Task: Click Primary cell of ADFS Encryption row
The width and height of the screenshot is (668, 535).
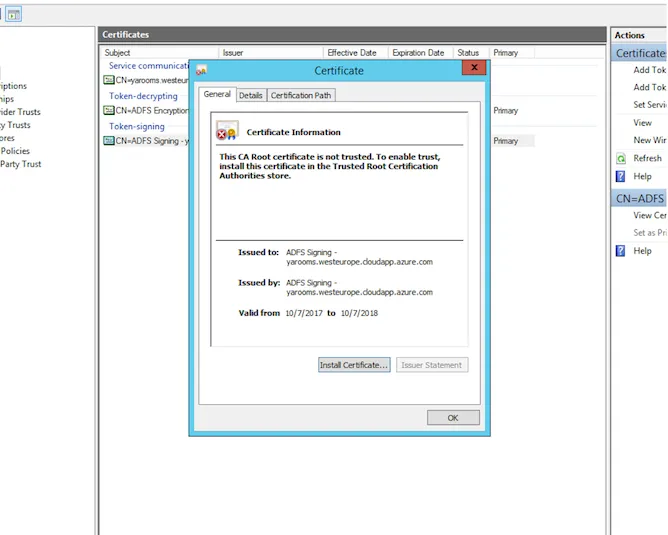Action: tap(506, 110)
